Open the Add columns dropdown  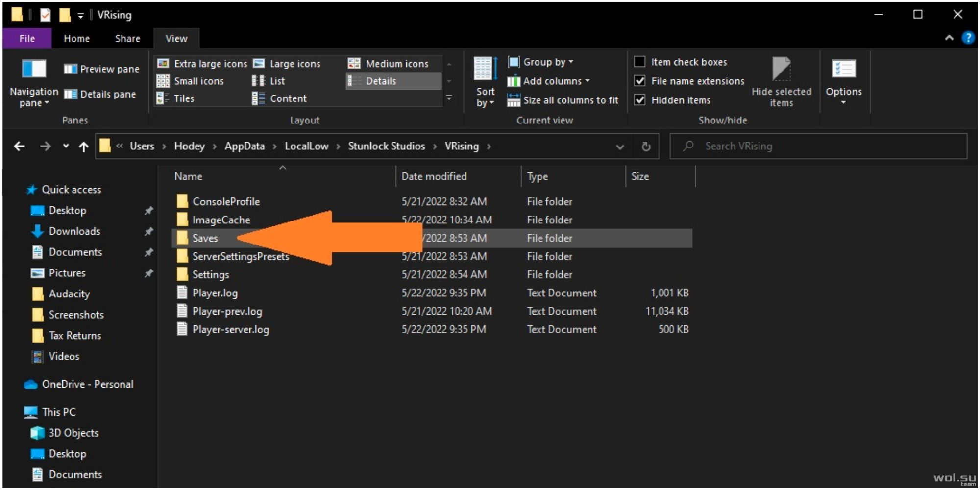(548, 81)
